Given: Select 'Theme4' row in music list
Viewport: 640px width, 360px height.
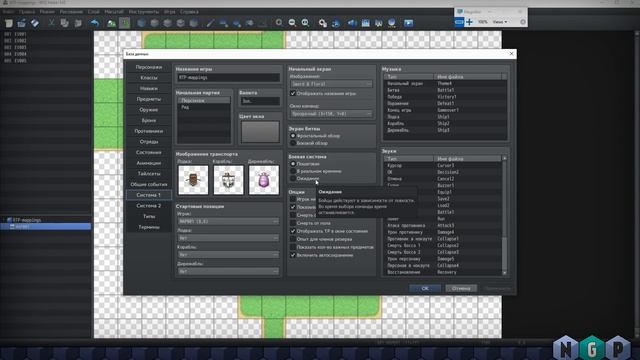Looking at the screenshot, I should 445,83.
